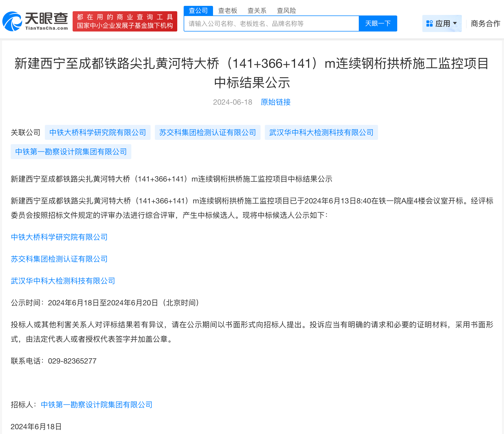This screenshot has width=504, height=434.
Task: Switch to the 查风险 search tab
Action: click(x=286, y=10)
